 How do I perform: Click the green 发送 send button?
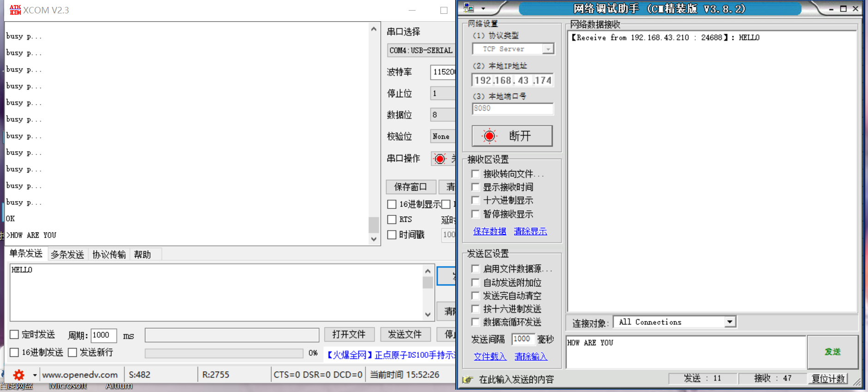(832, 352)
